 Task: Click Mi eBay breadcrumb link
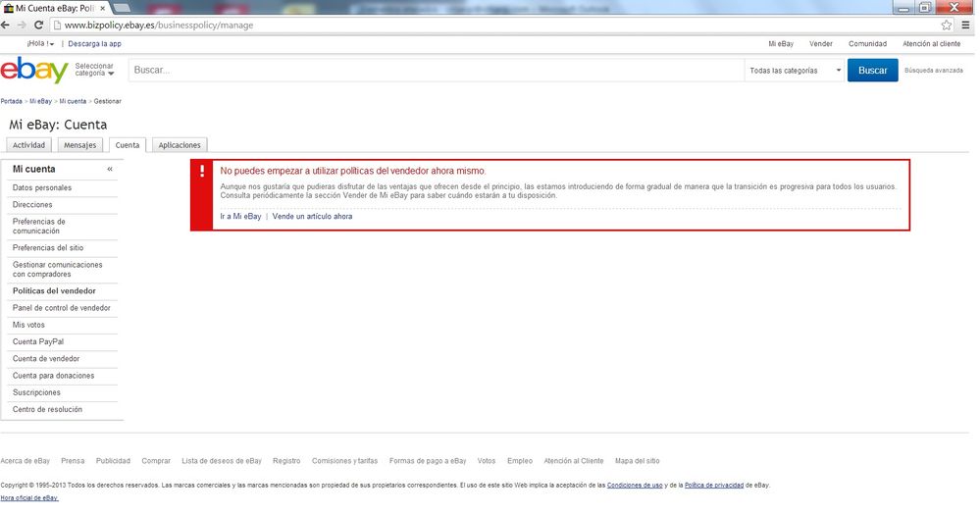(x=40, y=101)
